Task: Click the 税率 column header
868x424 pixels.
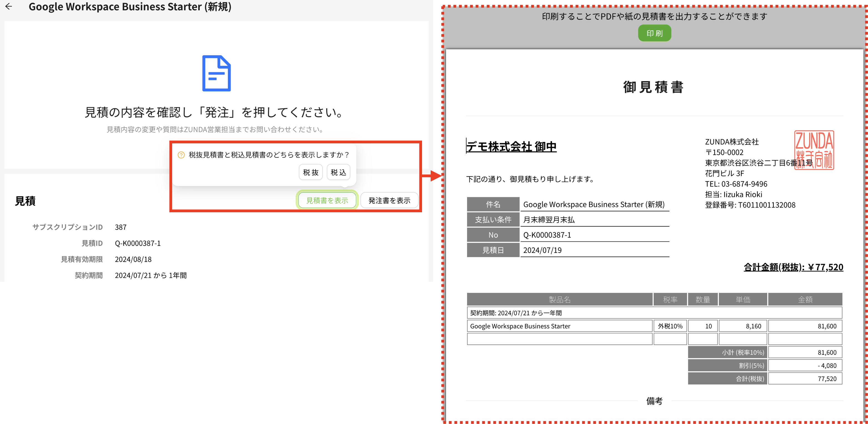Action: click(670, 299)
